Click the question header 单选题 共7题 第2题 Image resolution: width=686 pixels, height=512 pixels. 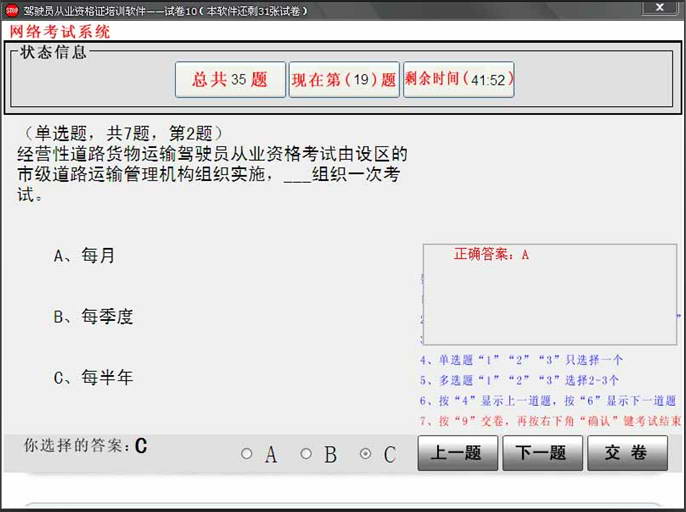pyautogui.click(x=124, y=133)
